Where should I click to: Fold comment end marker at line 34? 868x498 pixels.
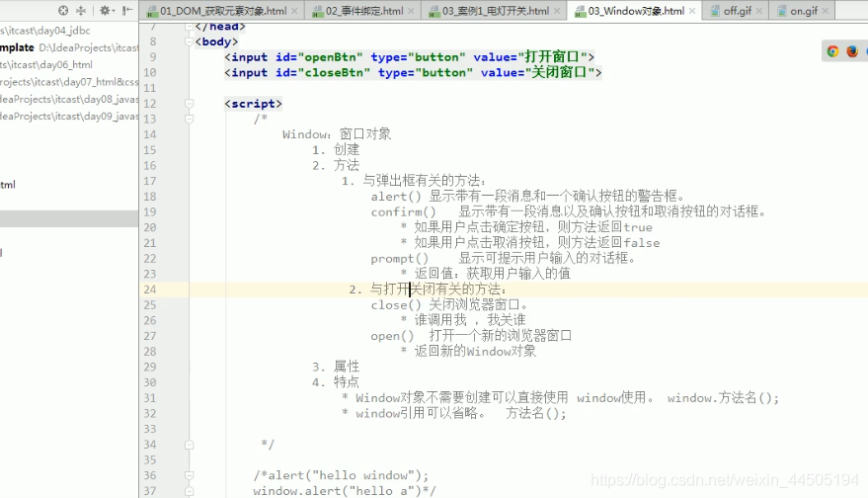point(189,445)
